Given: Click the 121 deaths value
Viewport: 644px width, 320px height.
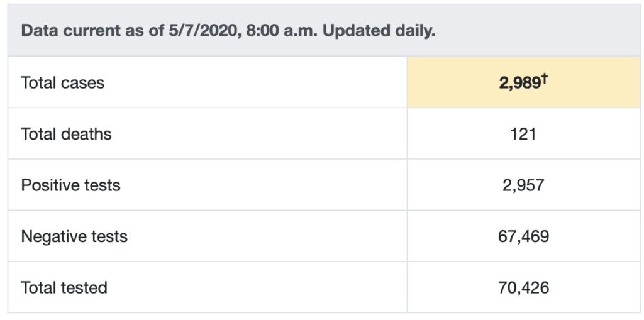Looking at the screenshot, I should pos(523,134).
